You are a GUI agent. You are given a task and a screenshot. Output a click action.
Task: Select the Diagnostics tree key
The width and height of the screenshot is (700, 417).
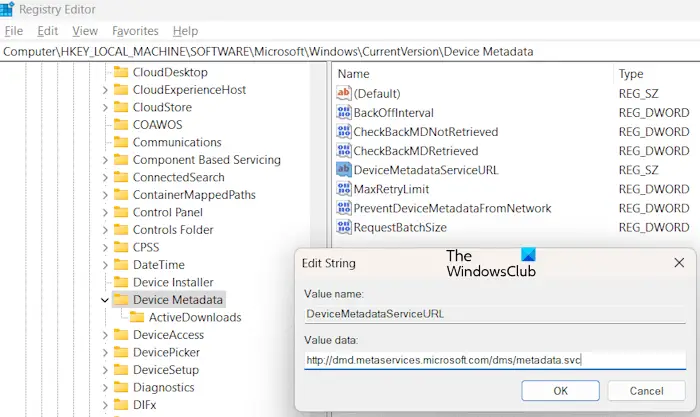pos(163,387)
